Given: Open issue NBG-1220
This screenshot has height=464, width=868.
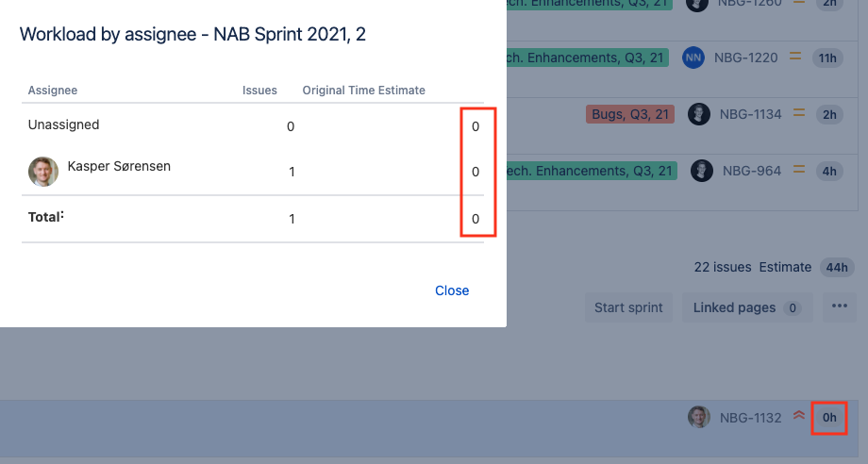Looking at the screenshot, I should [x=745, y=58].
